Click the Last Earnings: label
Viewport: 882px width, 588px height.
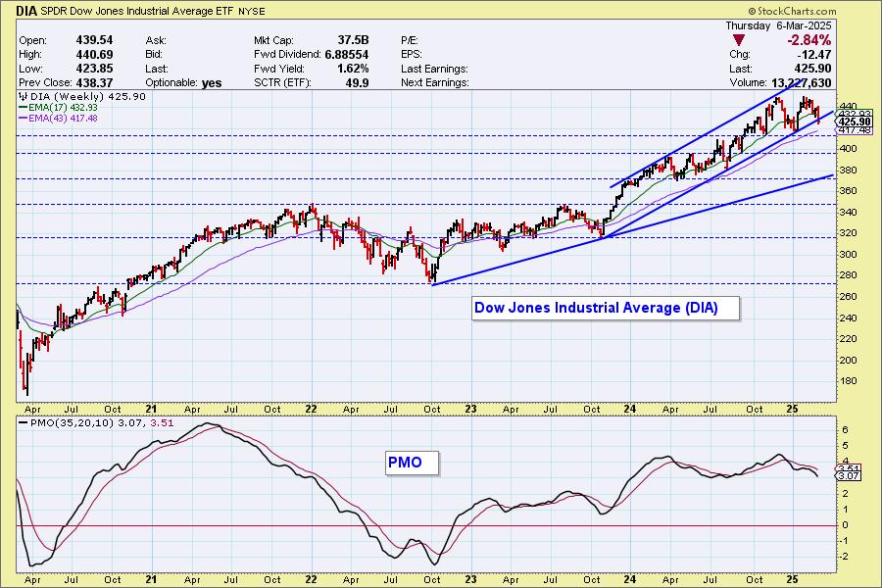[x=435, y=69]
